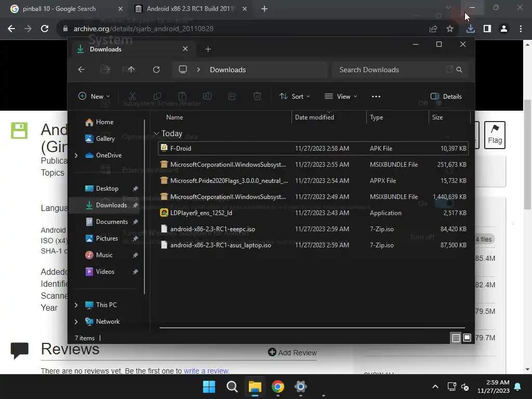This screenshot has width=532, height=399.
Task: Collapse the Today group
Action: pyautogui.click(x=156, y=134)
